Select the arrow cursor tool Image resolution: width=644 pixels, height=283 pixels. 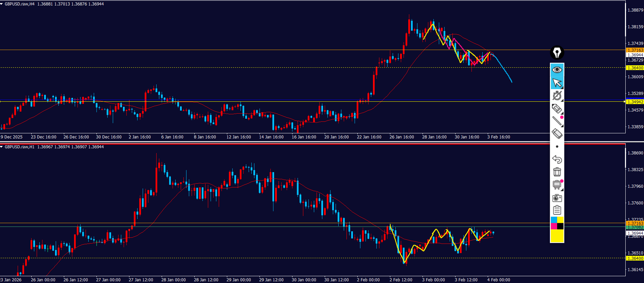[557, 83]
